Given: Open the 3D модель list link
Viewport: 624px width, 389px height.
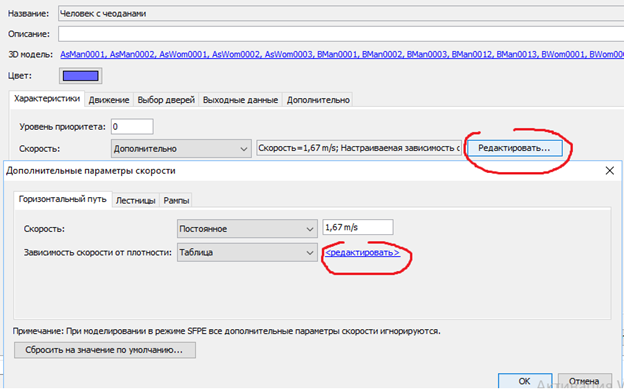Looking at the screenshot, I should coord(342,54).
